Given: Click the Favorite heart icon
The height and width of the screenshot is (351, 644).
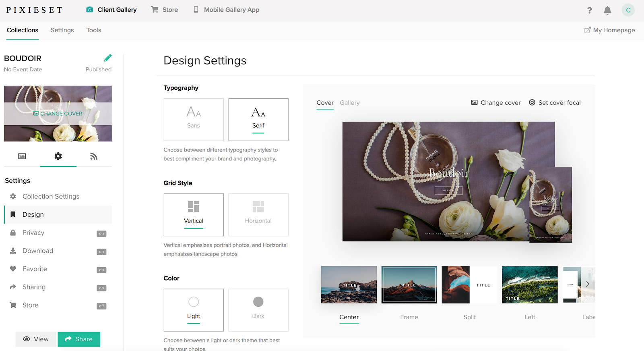Looking at the screenshot, I should (x=13, y=269).
